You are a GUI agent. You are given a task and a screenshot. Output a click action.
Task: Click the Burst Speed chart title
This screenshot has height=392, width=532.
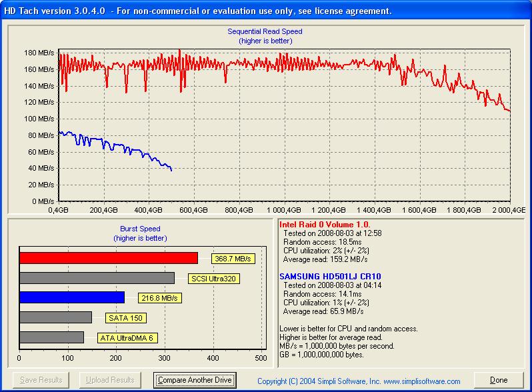(140, 229)
